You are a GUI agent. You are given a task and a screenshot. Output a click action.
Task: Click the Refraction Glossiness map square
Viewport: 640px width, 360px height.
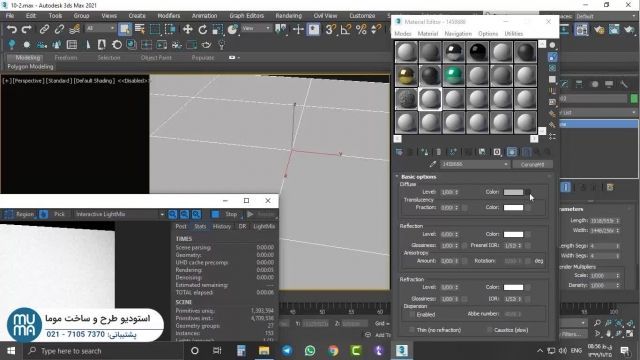point(464,299)
